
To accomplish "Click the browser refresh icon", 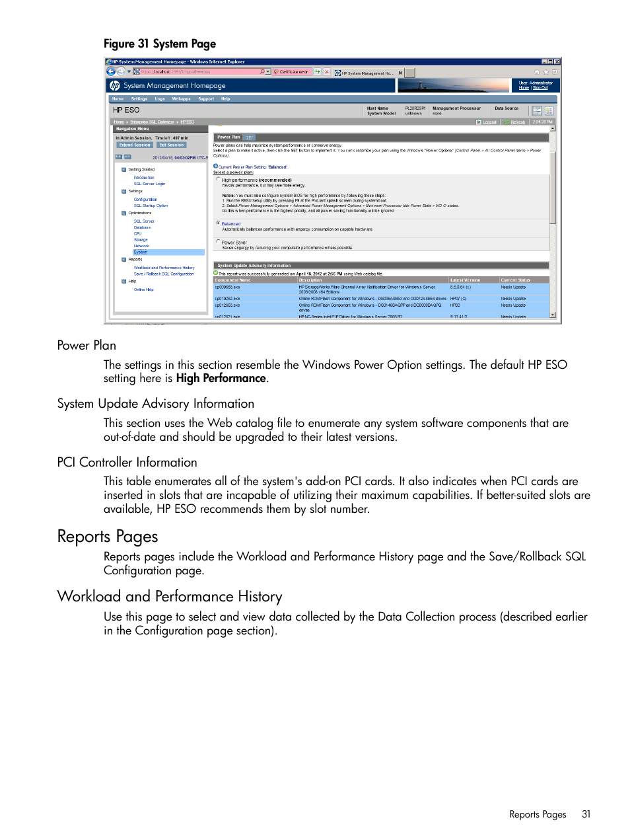I will tap(317, 71).
